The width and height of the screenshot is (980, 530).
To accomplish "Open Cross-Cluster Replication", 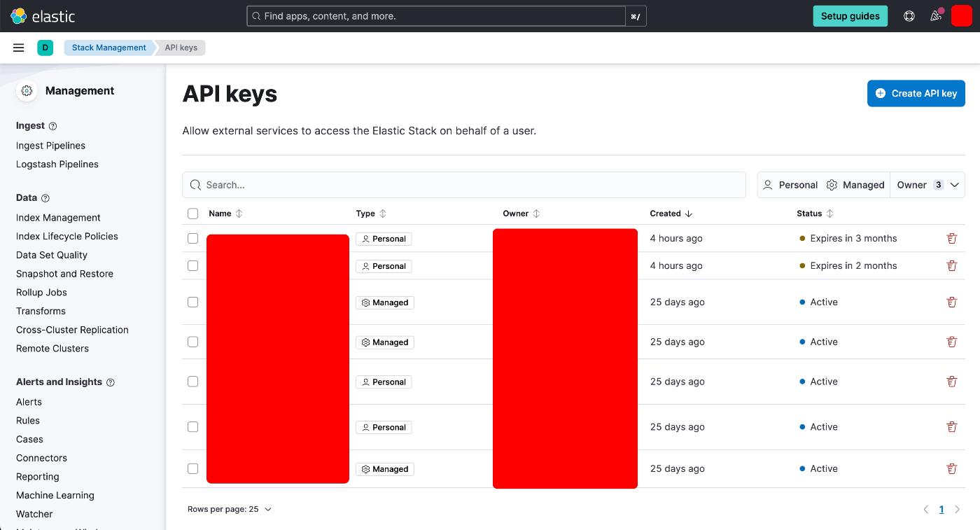I will (72, 330).
